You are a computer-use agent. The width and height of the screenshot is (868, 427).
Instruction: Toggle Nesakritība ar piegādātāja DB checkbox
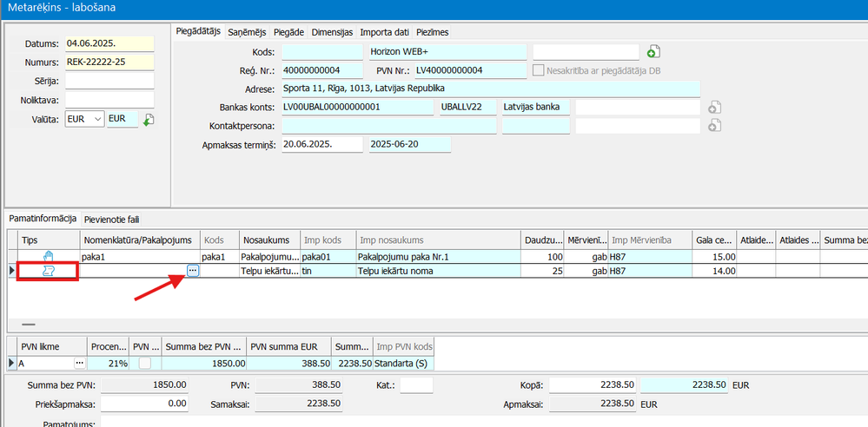[539, 70]
